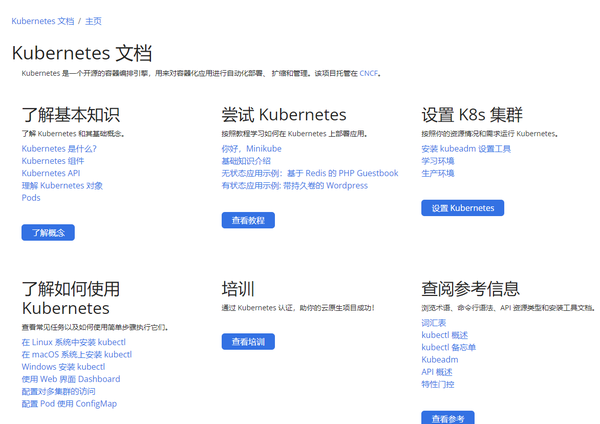This screenshot has height=424, width=600.
Task: Click the 查看教程 button
Action: tap(248, 220)
